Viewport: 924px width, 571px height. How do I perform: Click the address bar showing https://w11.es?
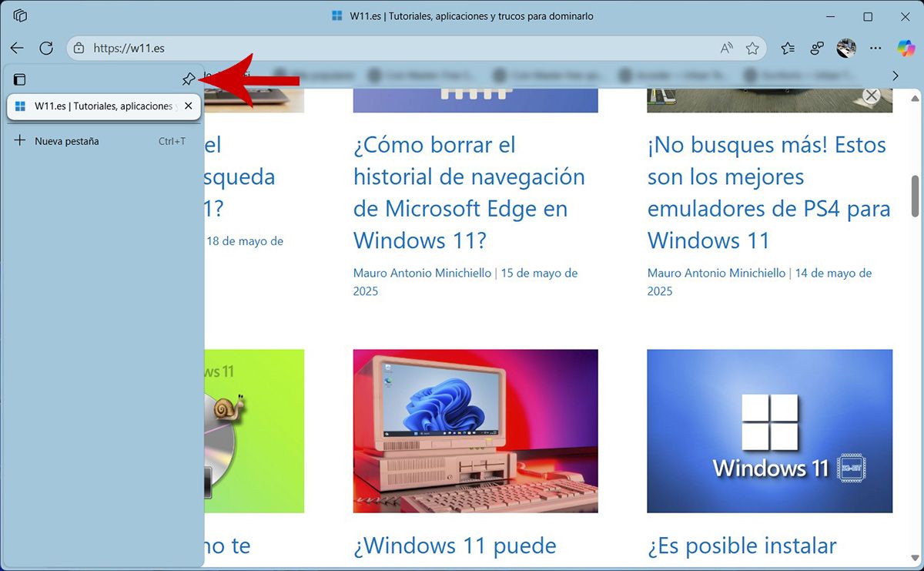[x=417, y=48]
